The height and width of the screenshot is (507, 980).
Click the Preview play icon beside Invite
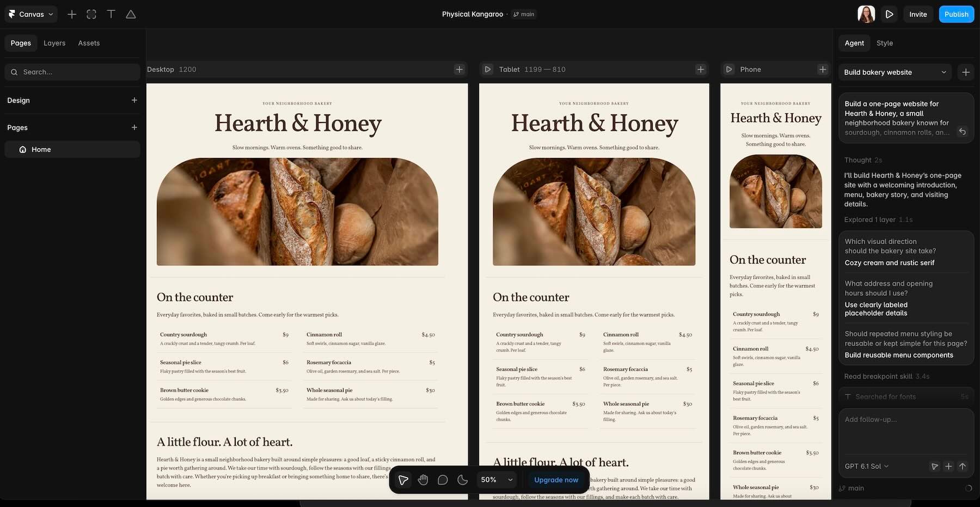[889, 14]
